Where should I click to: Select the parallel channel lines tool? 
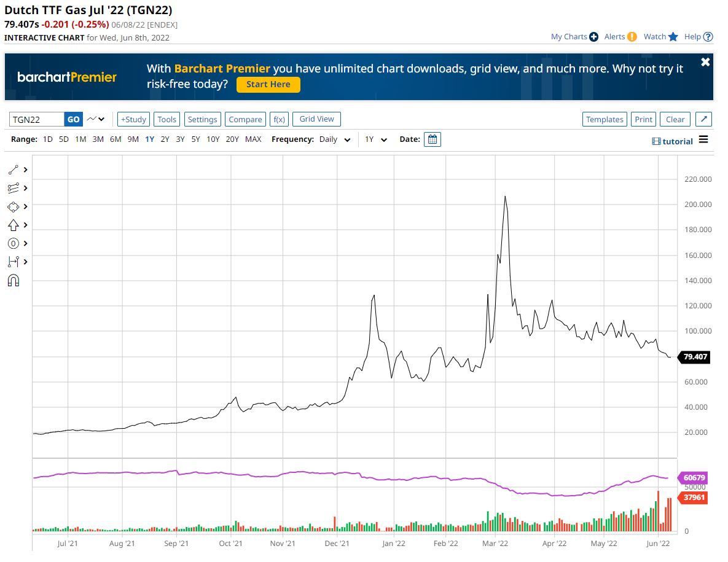[x=14, y=188]
